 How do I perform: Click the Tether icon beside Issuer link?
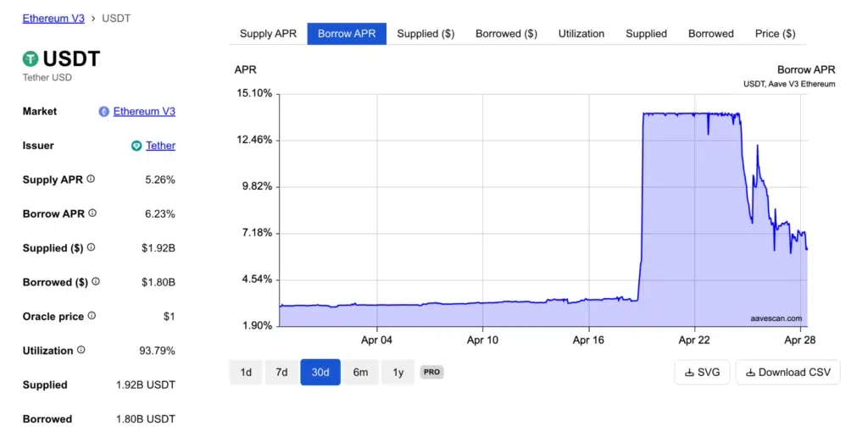(136, 146)
